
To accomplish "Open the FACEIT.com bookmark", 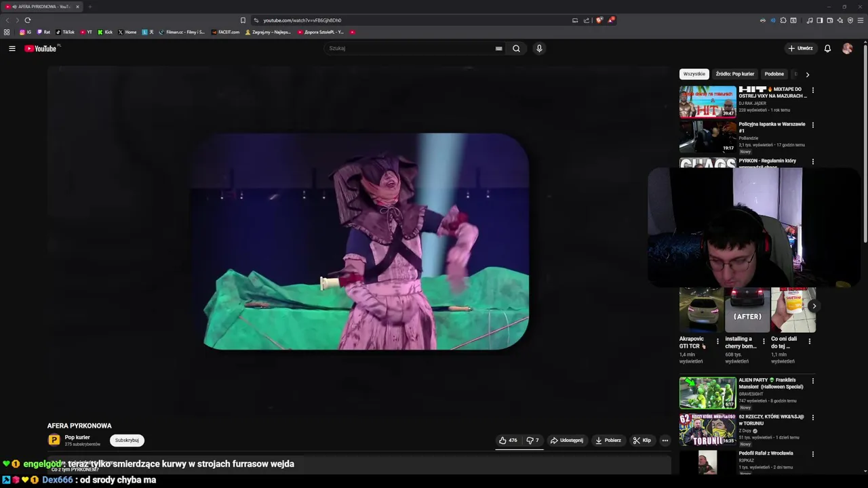I will [x=225, y=32].
